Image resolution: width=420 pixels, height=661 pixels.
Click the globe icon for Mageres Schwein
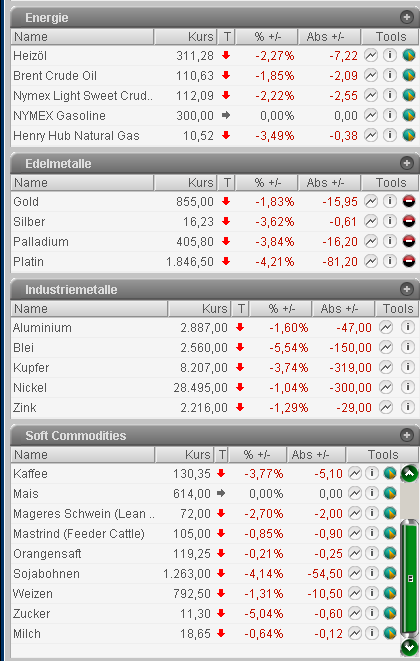[390, 513]
